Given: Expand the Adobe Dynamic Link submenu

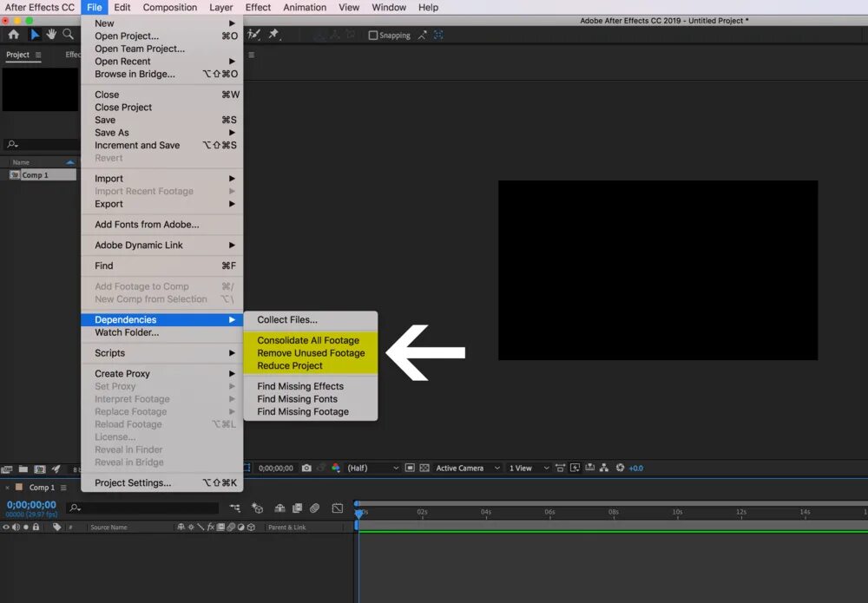Looking at the screenshot, I should (162, 245).
